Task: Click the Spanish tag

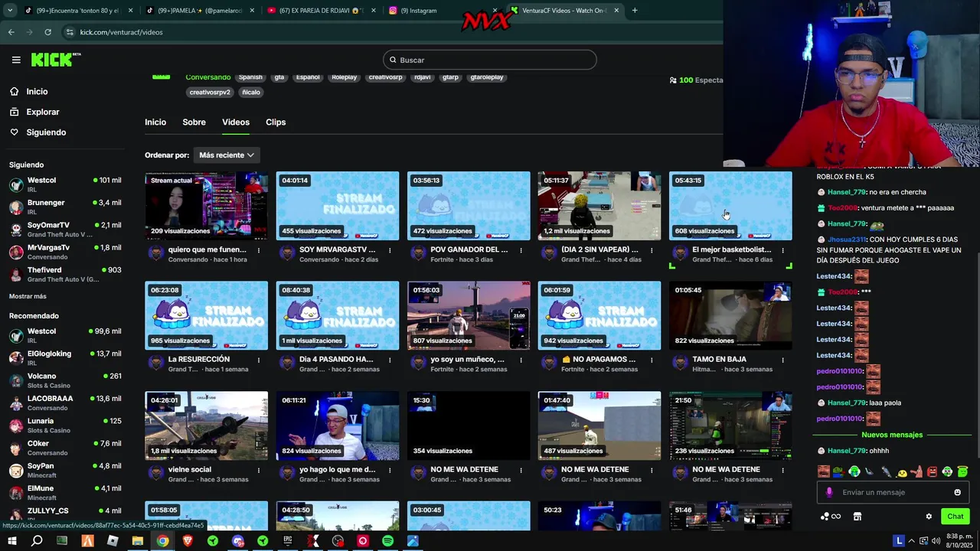Action: coord(250,77)
